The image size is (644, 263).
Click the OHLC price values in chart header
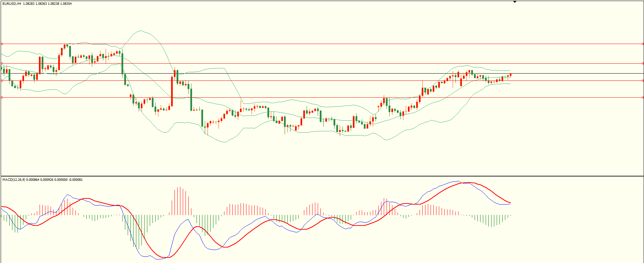[x=47, y=4]
